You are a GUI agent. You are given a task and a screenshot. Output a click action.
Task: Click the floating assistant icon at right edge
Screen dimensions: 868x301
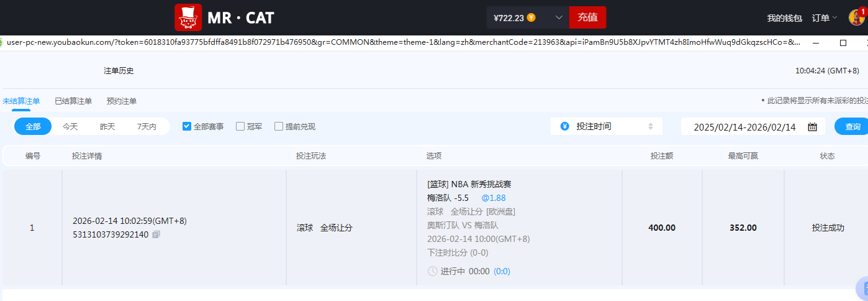[862, 287]
